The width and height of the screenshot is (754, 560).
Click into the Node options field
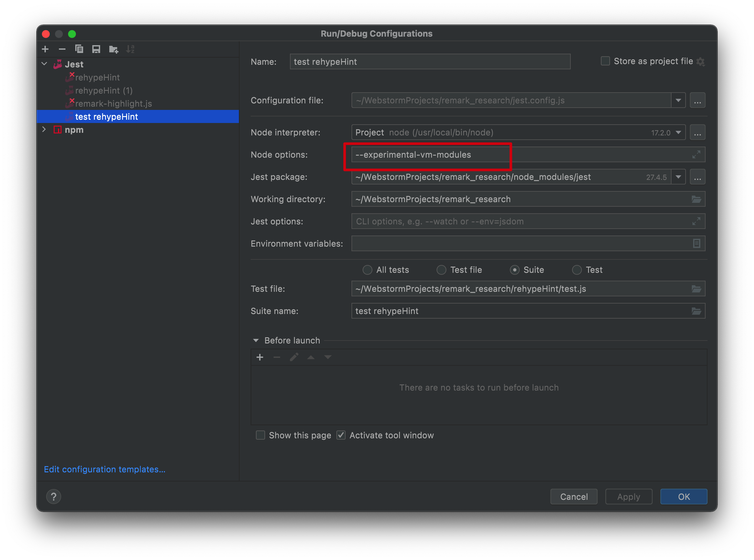(x=529, y=155)
